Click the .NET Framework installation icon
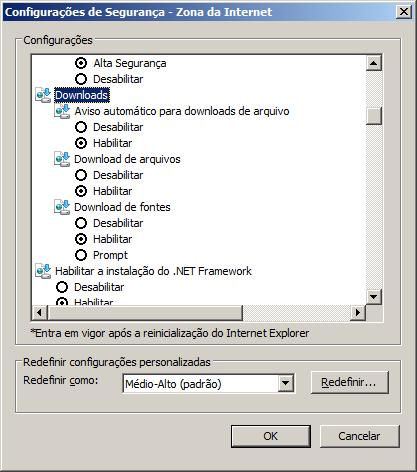Viewport: 417px width, 472px height. (43, 271)
